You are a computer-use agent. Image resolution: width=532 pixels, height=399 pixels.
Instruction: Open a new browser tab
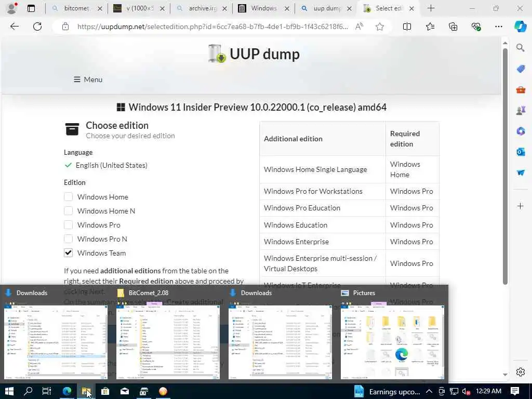click(431, 8)
